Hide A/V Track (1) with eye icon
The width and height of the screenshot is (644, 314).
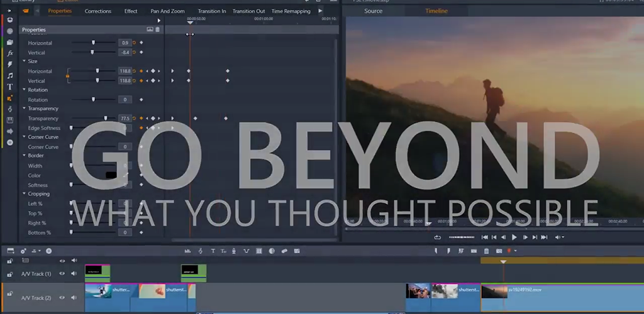tap(62, 273)
